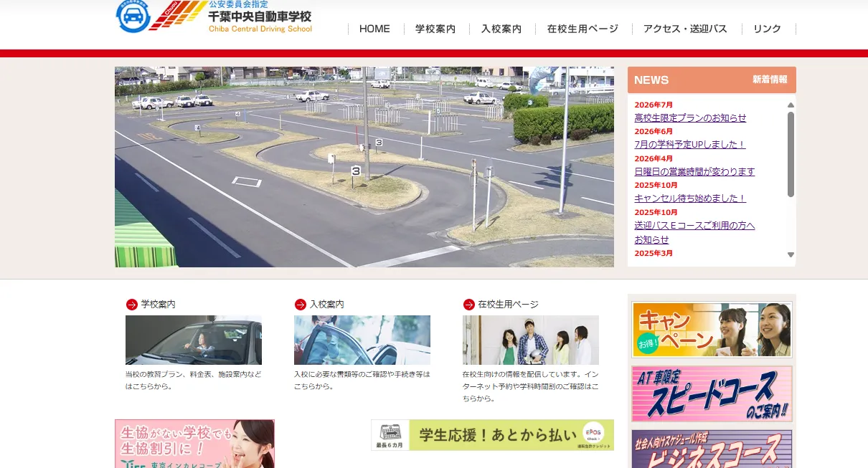Click the driving course hero photo

tap(364, 167)
